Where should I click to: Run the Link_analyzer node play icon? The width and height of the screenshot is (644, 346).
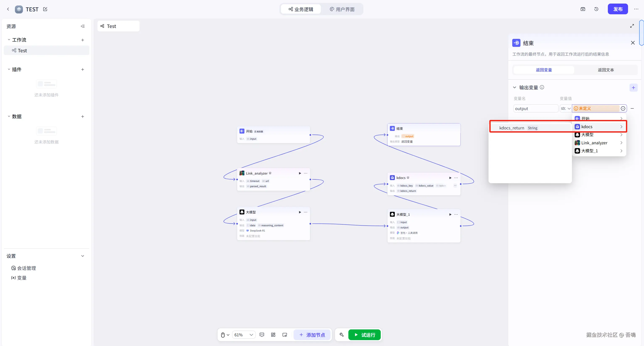[300, 173]
